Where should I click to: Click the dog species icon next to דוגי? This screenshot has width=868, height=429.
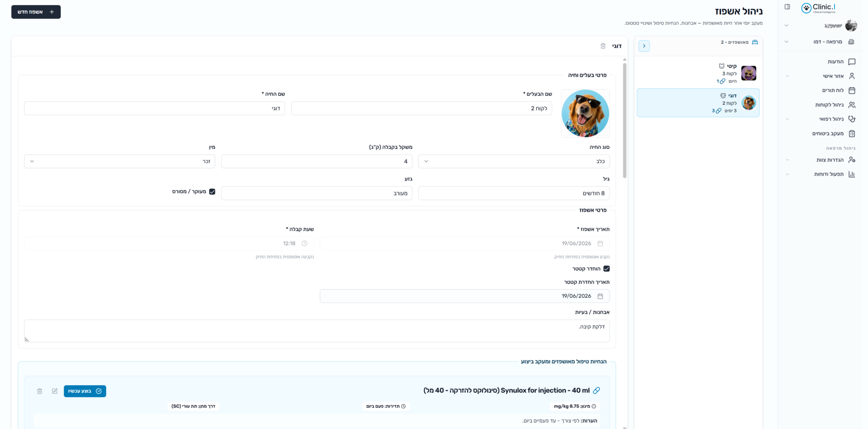pos(723,96)
